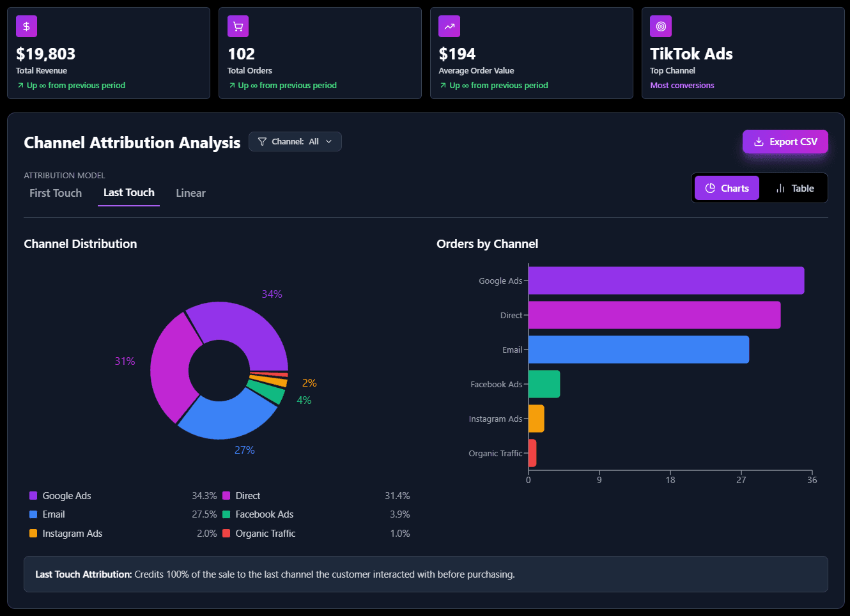Click the download icon in Export CSV button
Screen dimensions: 850x616
click(759, 141)
